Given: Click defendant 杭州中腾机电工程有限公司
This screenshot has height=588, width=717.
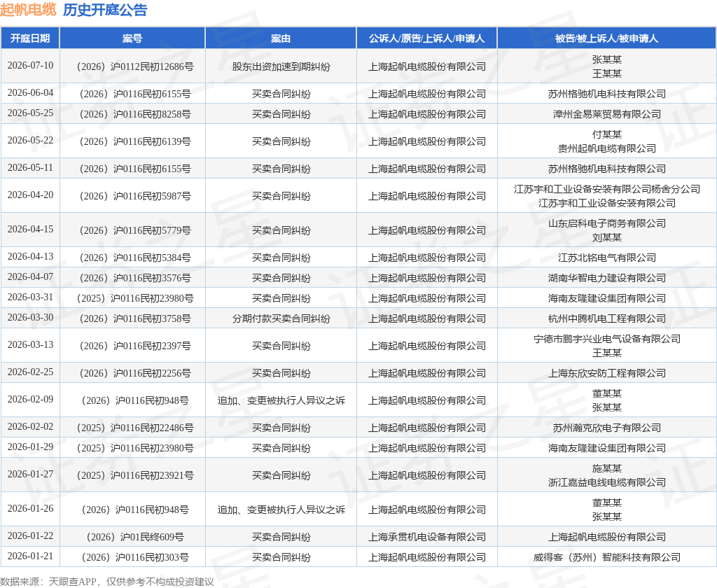Looking at the screenshot, I should pos(607,318).
